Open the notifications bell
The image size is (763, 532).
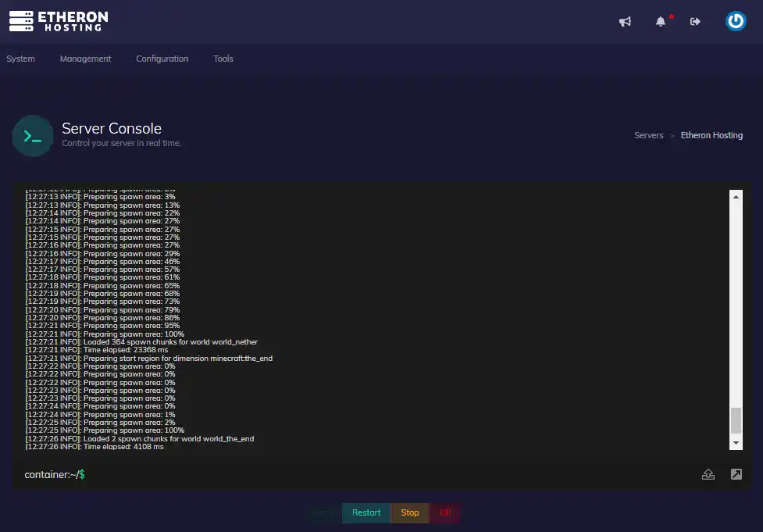pyautogui.click(x=661, y=22)
